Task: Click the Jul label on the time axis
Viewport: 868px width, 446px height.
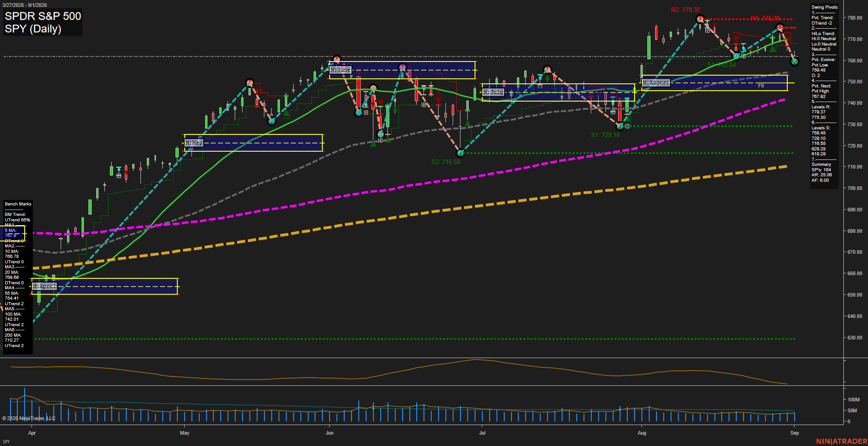Action: click(482, 433)
